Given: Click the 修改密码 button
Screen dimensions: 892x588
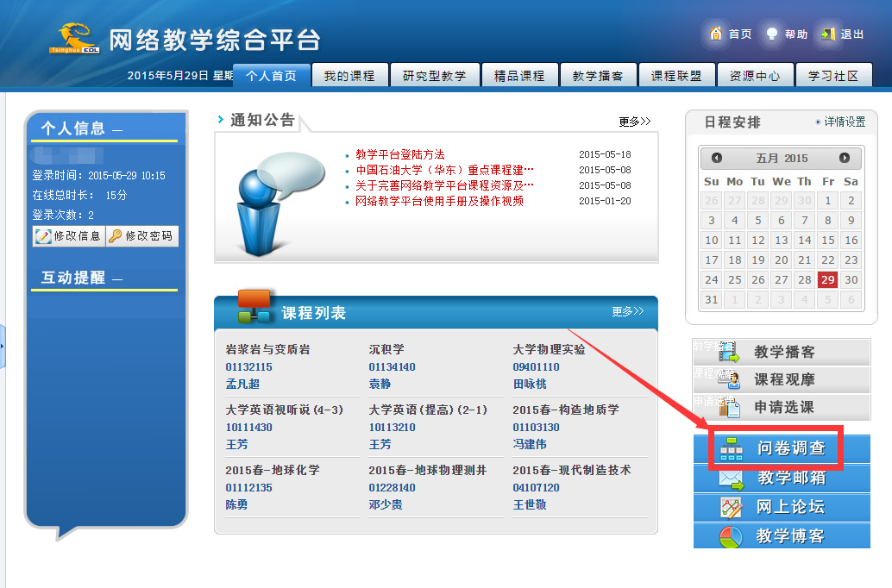Looking at the screenshot, I should point(142,235).
